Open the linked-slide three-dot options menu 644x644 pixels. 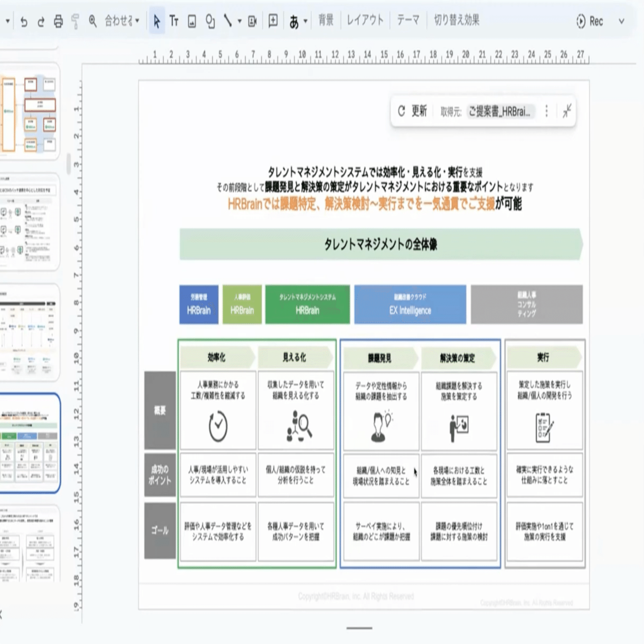click(547, 111)
